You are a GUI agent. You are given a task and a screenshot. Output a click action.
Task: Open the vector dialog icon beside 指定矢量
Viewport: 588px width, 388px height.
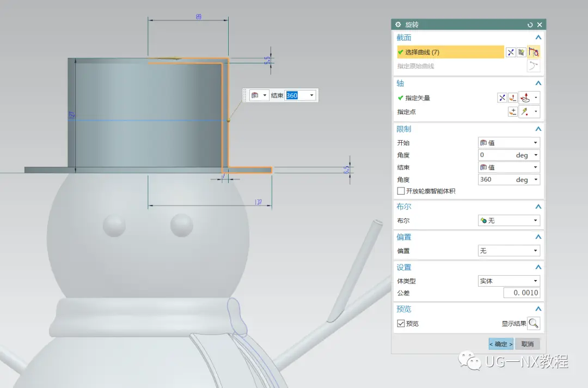point(513,98)
